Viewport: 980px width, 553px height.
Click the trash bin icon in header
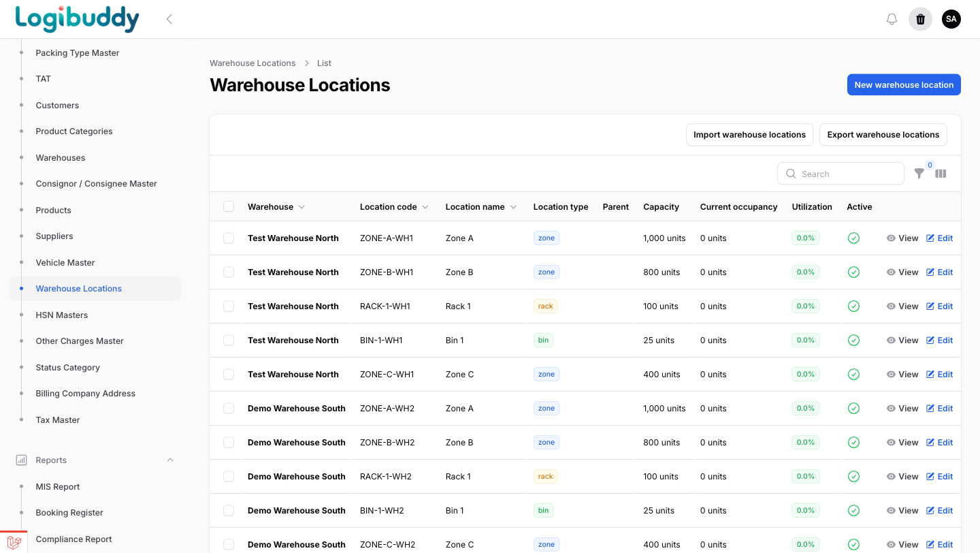tap(921, 19)
